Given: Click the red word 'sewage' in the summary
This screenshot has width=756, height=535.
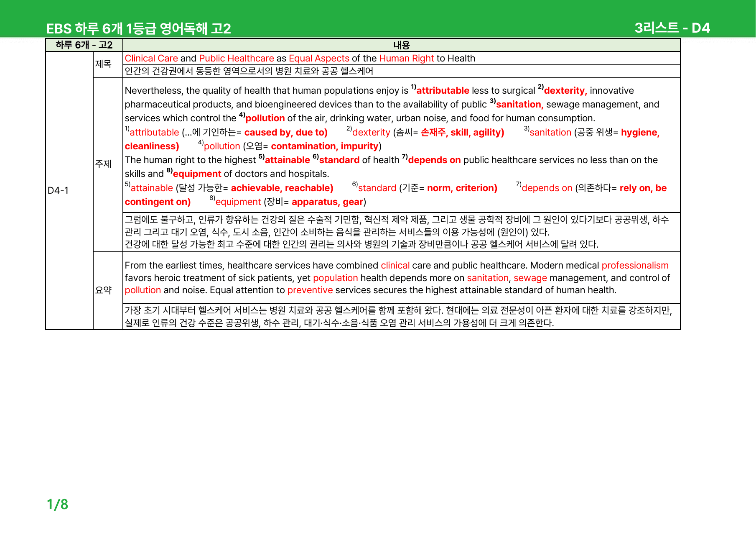Looking at the screenshot, I should [x=530, y=278].
